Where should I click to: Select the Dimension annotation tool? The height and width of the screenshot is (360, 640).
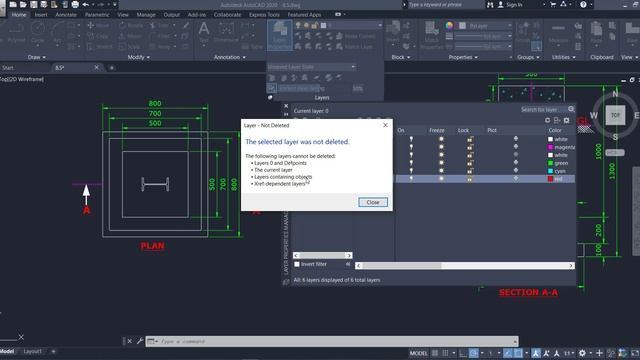(x=226, y=33)
